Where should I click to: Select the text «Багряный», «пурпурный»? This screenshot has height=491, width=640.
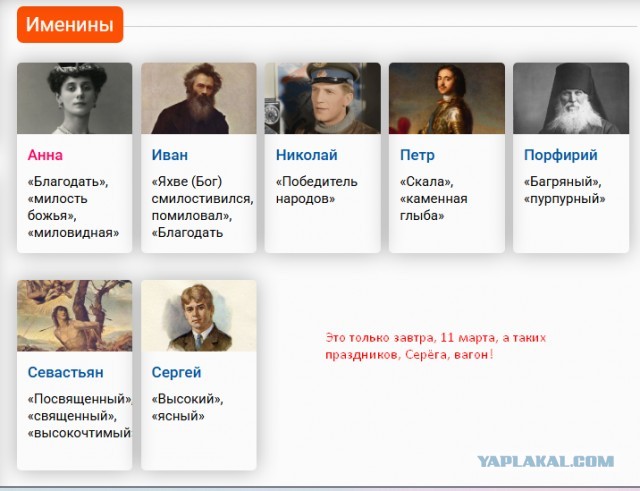tap(564, 190)
